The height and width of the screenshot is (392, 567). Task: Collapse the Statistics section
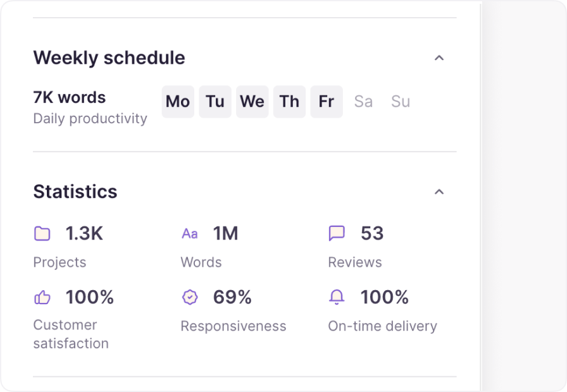[x=439, y=192]
